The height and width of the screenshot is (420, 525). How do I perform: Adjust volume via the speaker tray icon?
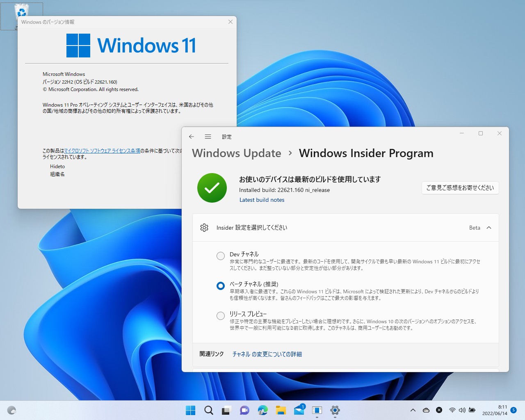(462, 410)
